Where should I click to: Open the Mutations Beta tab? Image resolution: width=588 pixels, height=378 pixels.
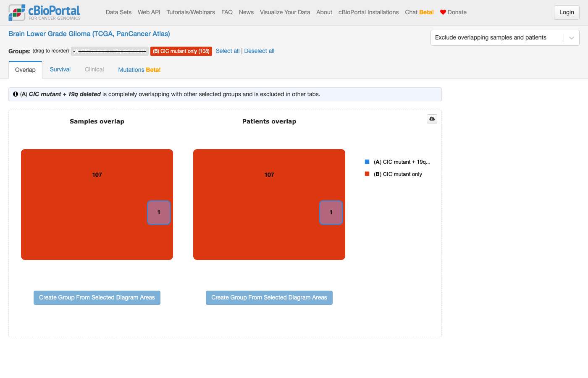[x=139, y=70]
